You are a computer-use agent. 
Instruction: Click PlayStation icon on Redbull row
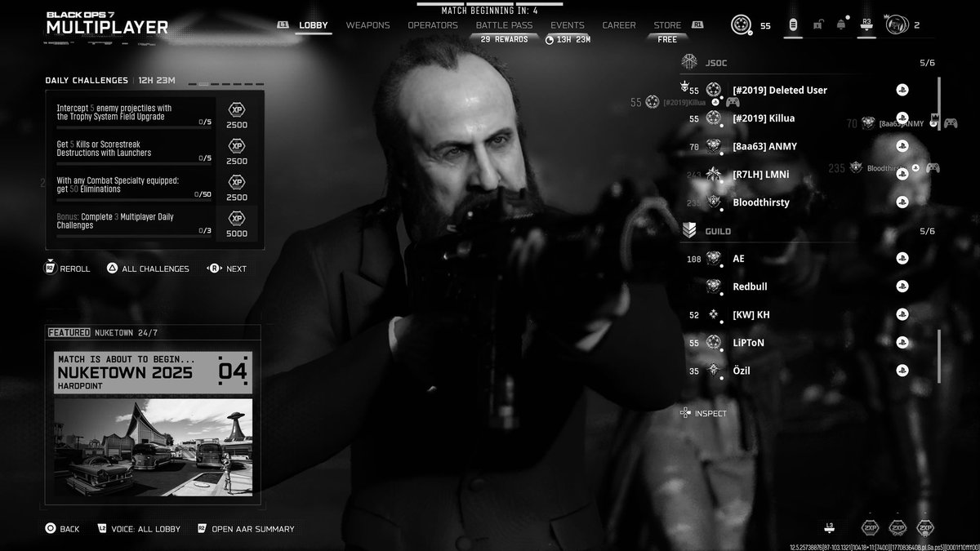point(902,287)
